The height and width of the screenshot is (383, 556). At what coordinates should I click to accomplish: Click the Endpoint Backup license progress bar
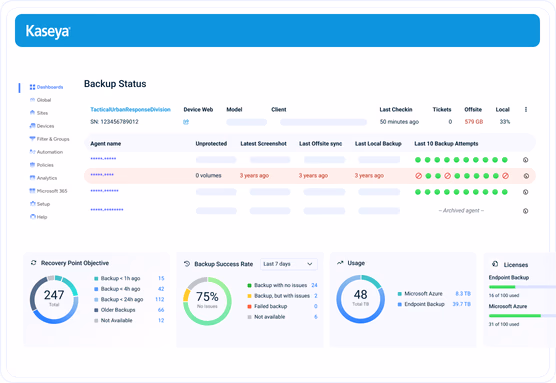[x=522, y=287]
